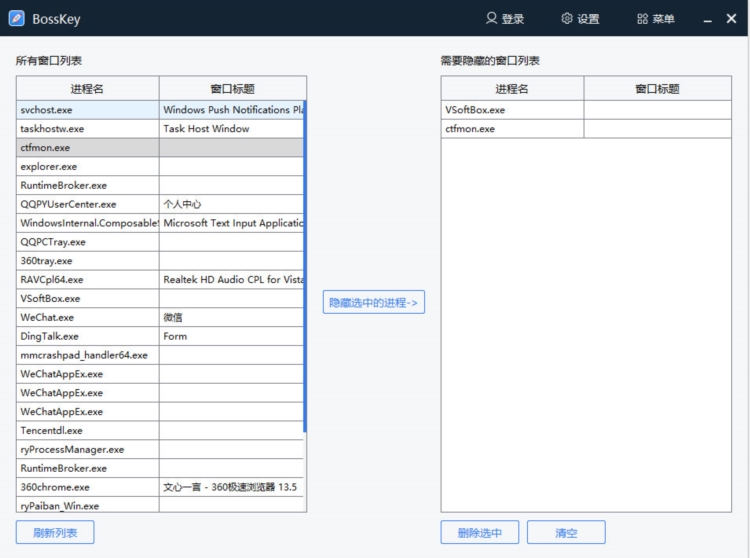The width and height of the screenshot is (750, 558).
Task: Select the 360chrome.exe process row
Action: click(x=87, y=487)
